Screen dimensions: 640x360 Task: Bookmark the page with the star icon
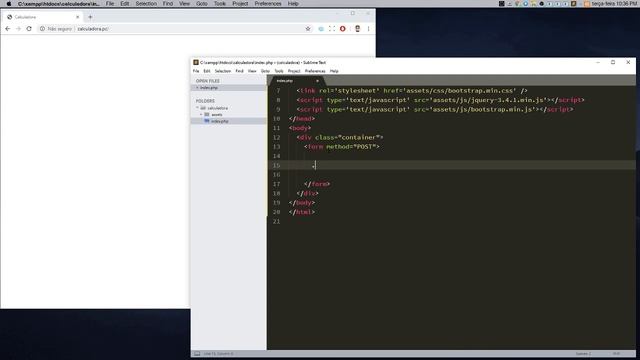click(x=308, y=29)
